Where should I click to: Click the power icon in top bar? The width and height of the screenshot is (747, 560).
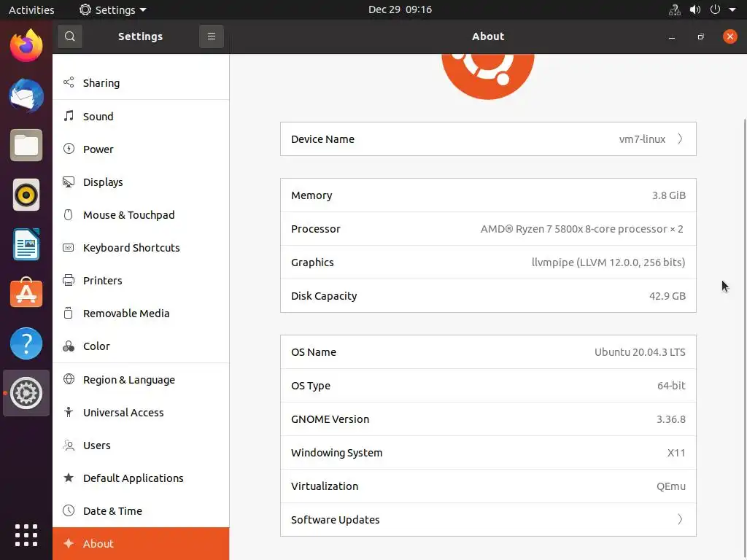(x=715, y=9)
